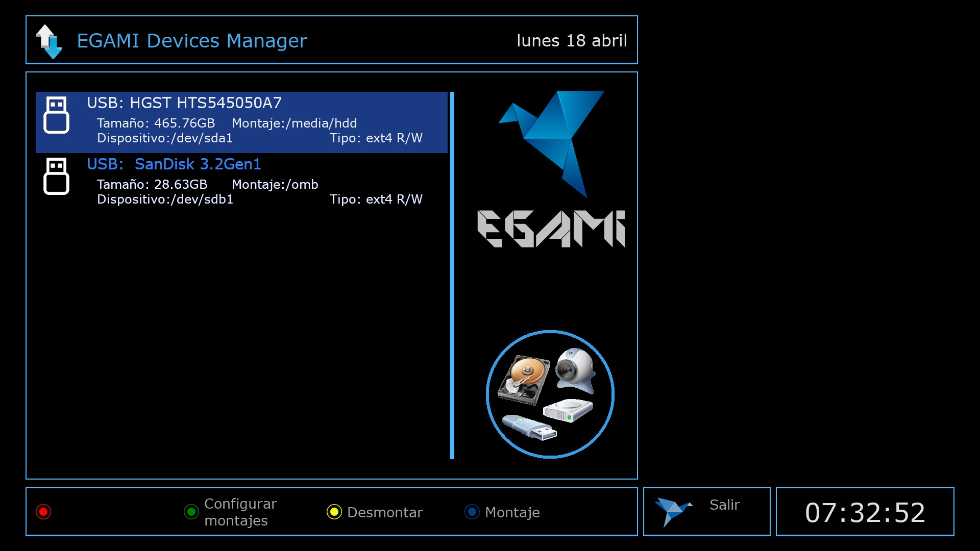Click the SanDisk USB drive icon
This screenshot has height=551, width=980.
pos(56,177)
